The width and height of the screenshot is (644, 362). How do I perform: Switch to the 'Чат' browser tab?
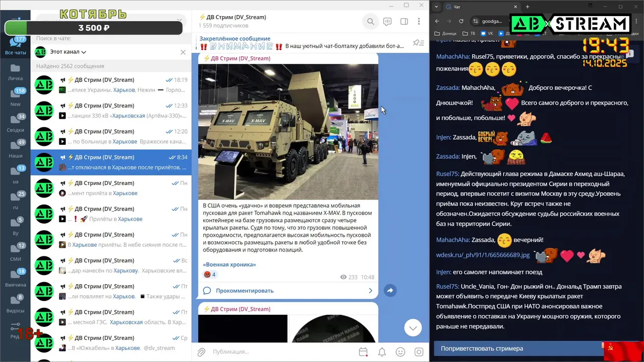(480, 7)
